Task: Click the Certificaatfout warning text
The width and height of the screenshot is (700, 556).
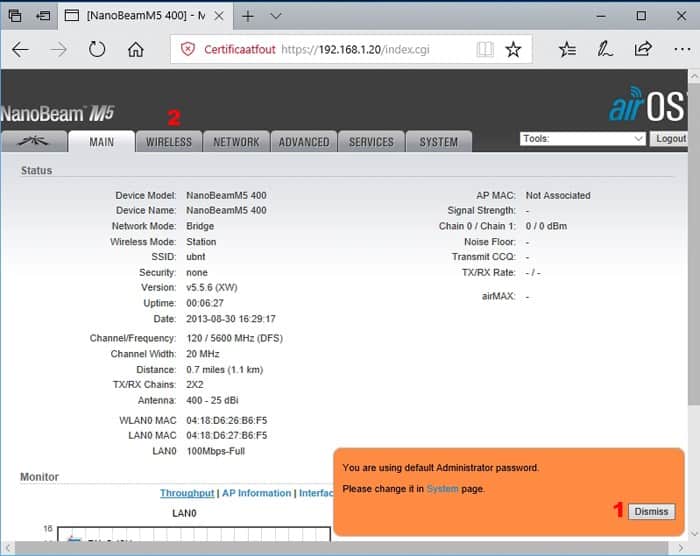Action: 239,49
